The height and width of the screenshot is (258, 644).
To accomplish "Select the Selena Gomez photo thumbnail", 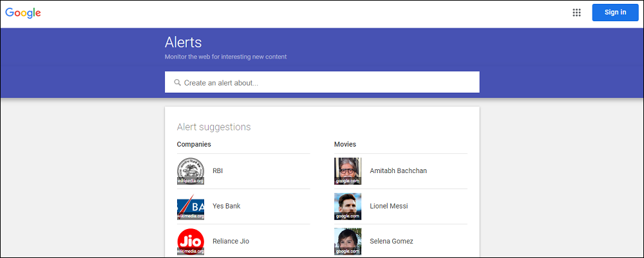I will 348,241.
